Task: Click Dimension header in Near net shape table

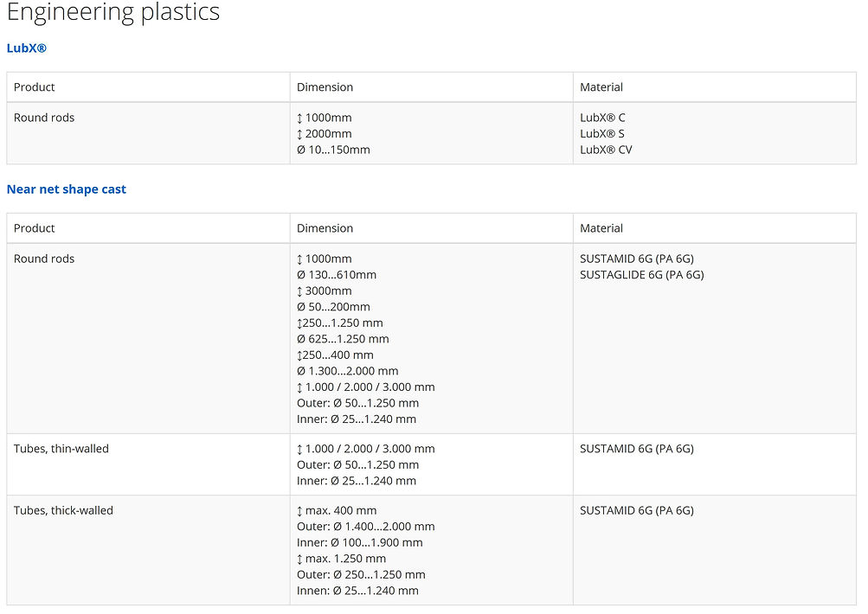Action: tap(325, 228)
